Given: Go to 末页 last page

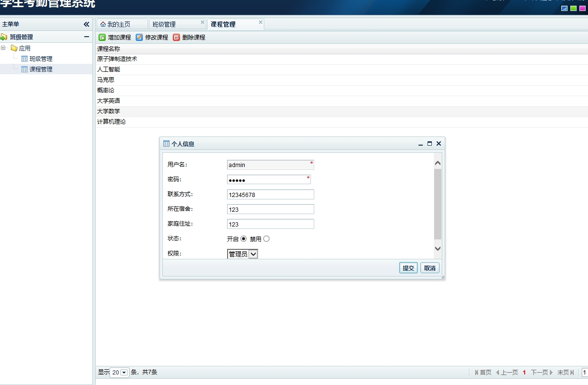Looking at the screenshot, I should (x=566, y=373).
